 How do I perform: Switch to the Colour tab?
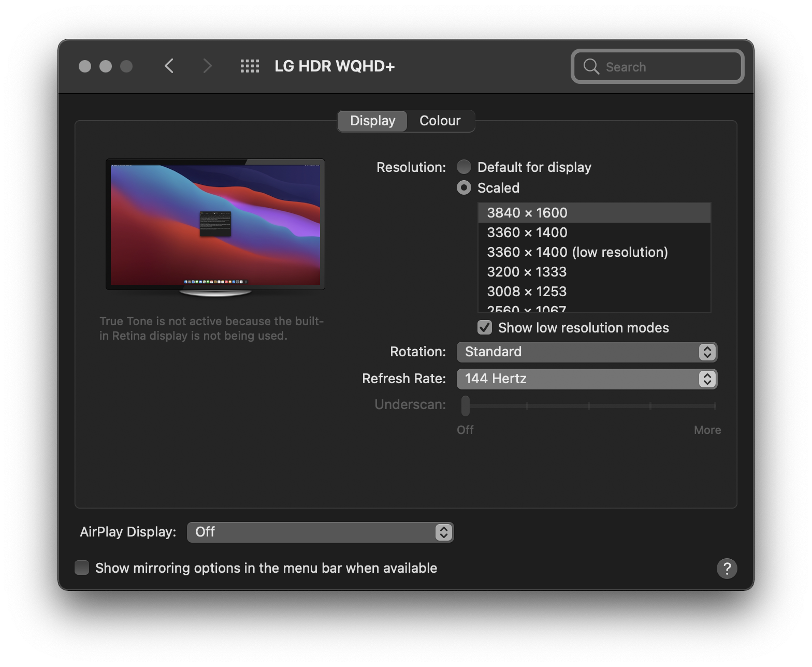440,121
